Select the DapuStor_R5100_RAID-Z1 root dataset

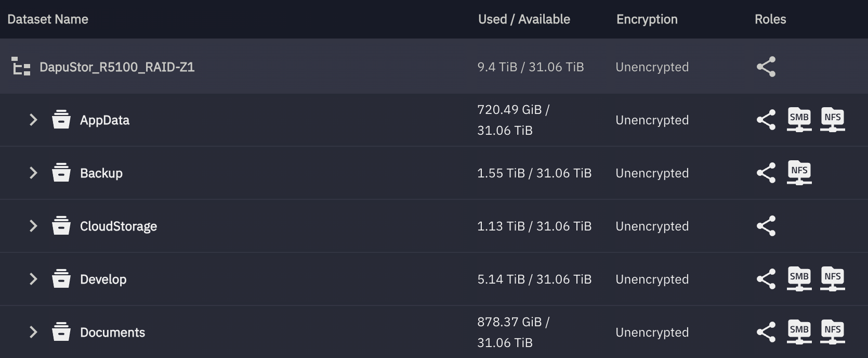coord(117,67)
